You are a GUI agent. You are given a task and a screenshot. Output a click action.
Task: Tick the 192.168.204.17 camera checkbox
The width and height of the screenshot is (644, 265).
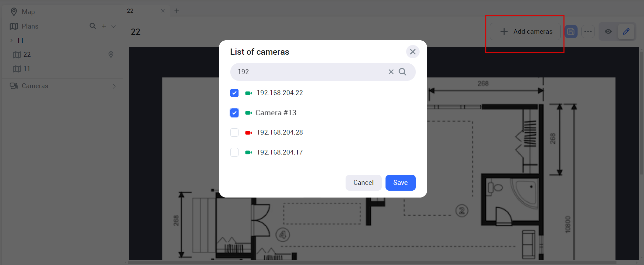tap(234, 152)
